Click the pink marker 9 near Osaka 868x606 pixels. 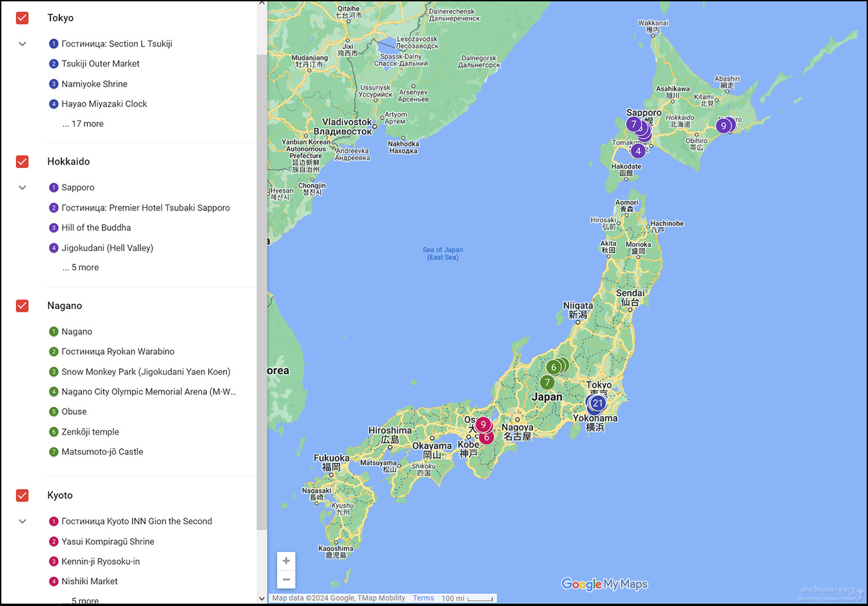(x=483, y=424)
